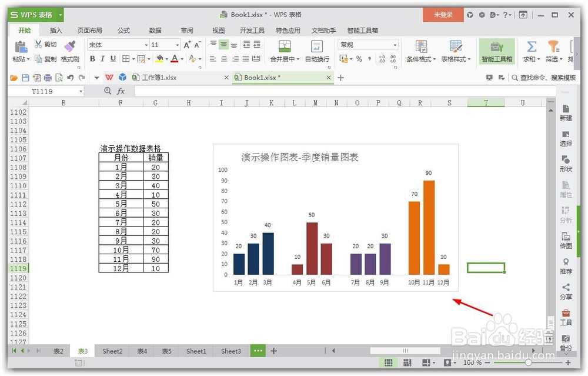This screenshot has width=588, height=376.
Task: Decrease font size with A- icon
Action: point(198,45)
